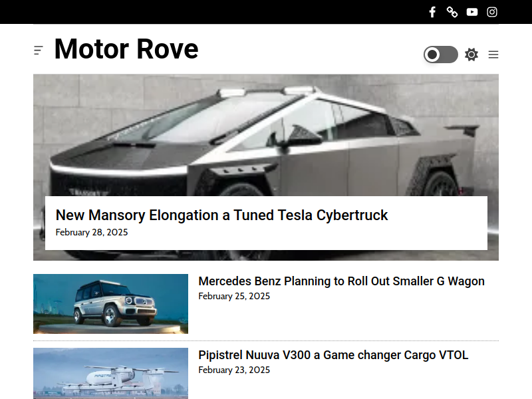532x399 pixels.
Task: Click the chain link icon in top bar
Action: point(452,12)
